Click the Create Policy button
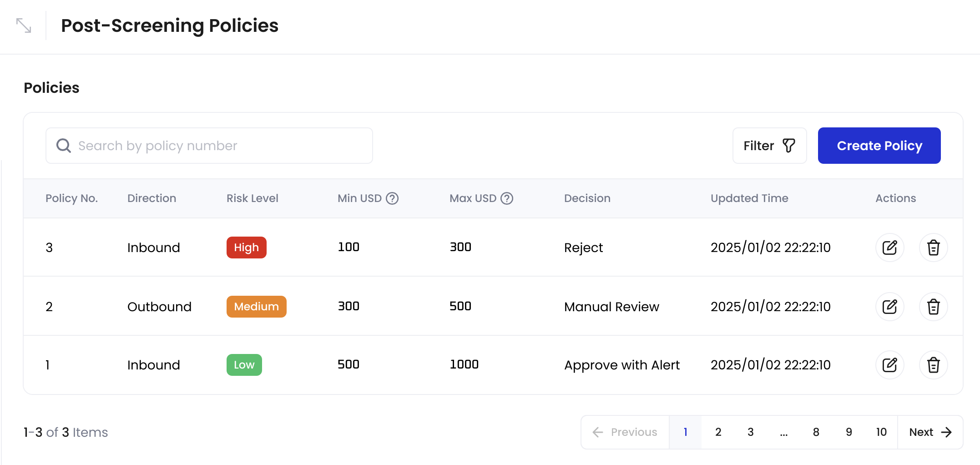 click(x=879, y=146)
